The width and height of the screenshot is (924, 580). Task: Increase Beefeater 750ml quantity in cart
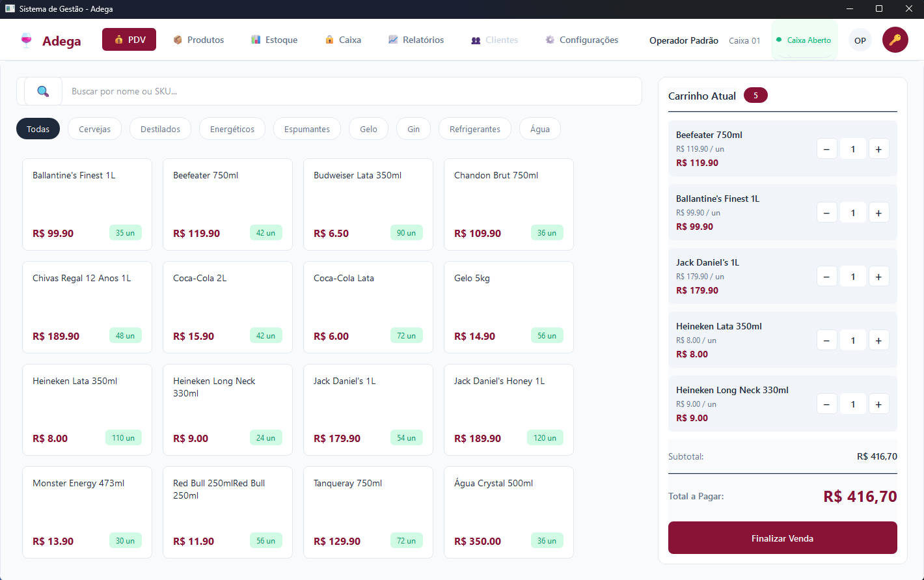pos(878,149)
